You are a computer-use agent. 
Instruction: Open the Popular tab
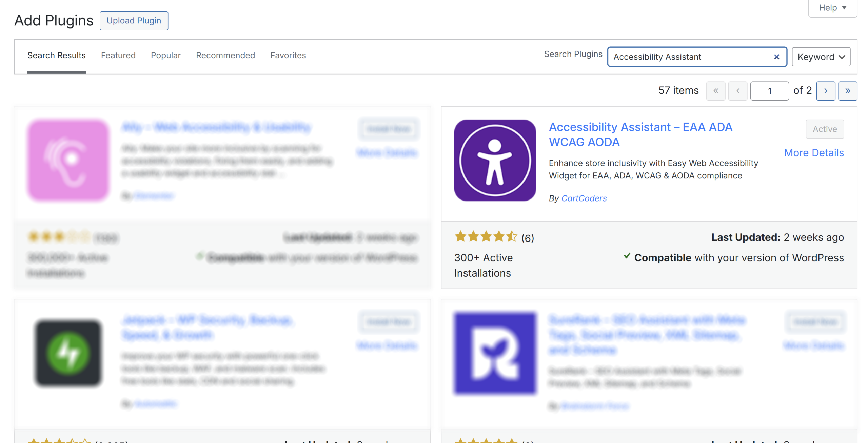click(x=166, y=55)
